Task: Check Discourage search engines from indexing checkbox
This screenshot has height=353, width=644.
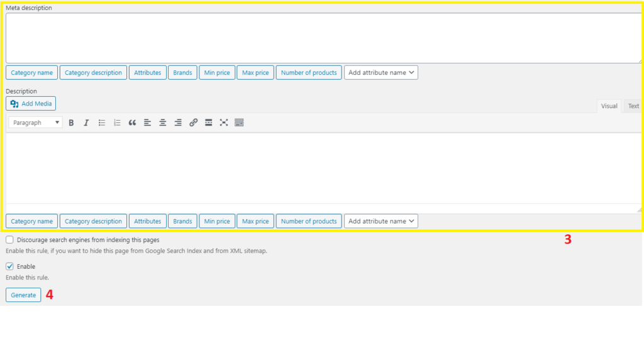Action: 9,240
